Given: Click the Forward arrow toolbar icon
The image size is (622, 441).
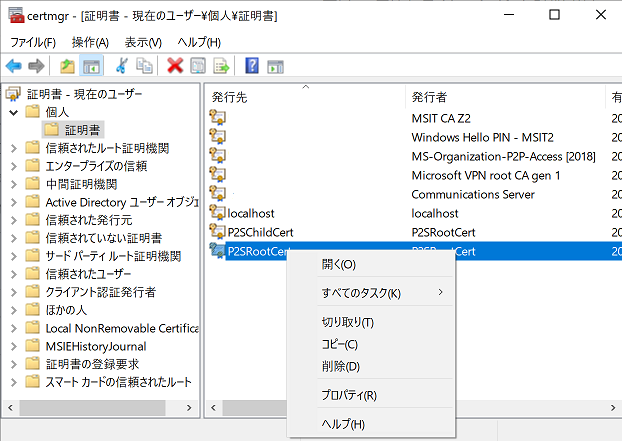Looking at the screenshot, I should [x=36, y=66].
